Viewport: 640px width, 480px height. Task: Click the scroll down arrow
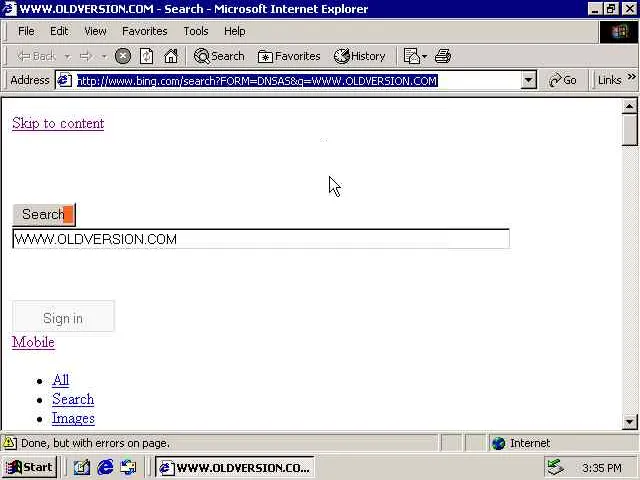(629, 421)
